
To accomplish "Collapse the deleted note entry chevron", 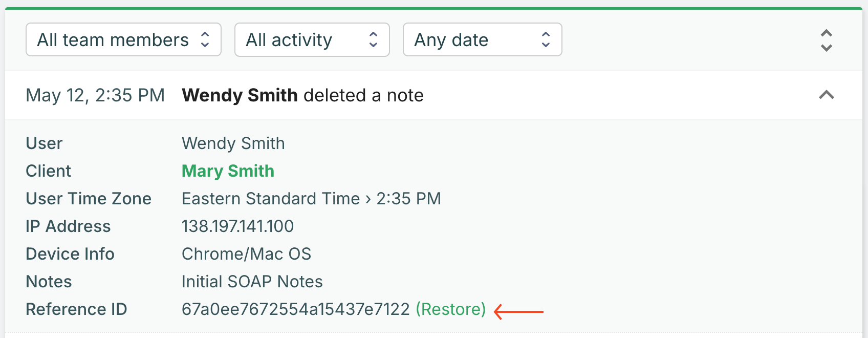I will coord(826,95).
